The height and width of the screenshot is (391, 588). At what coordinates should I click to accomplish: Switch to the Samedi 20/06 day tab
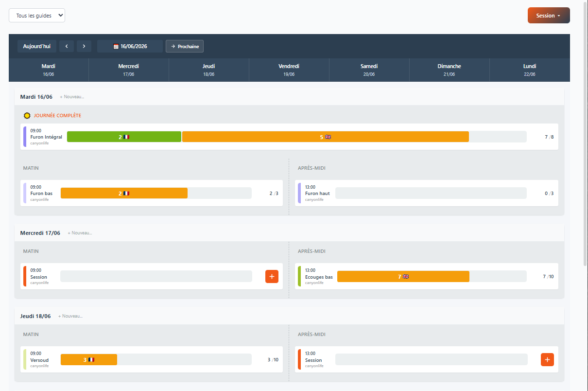pos(369,70)
